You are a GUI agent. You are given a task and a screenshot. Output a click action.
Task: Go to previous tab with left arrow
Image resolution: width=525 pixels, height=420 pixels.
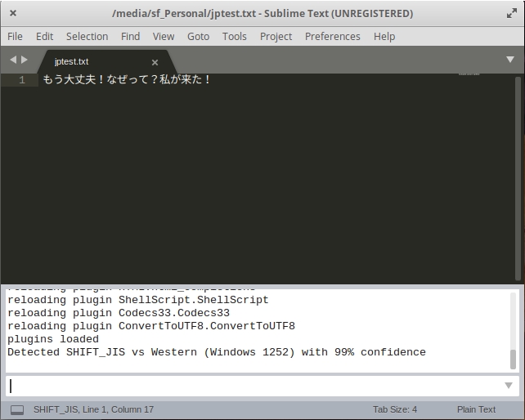click(13, 60)
